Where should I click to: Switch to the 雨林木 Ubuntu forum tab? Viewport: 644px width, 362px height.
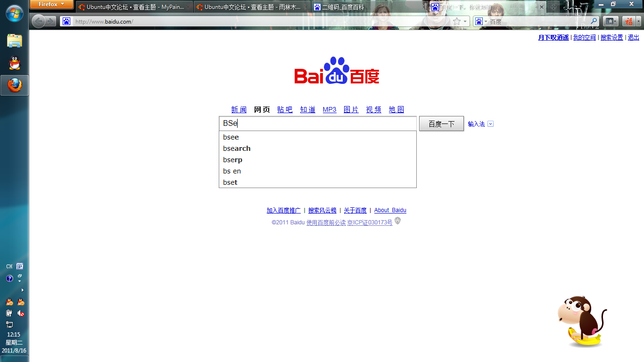tap(252, 7)
